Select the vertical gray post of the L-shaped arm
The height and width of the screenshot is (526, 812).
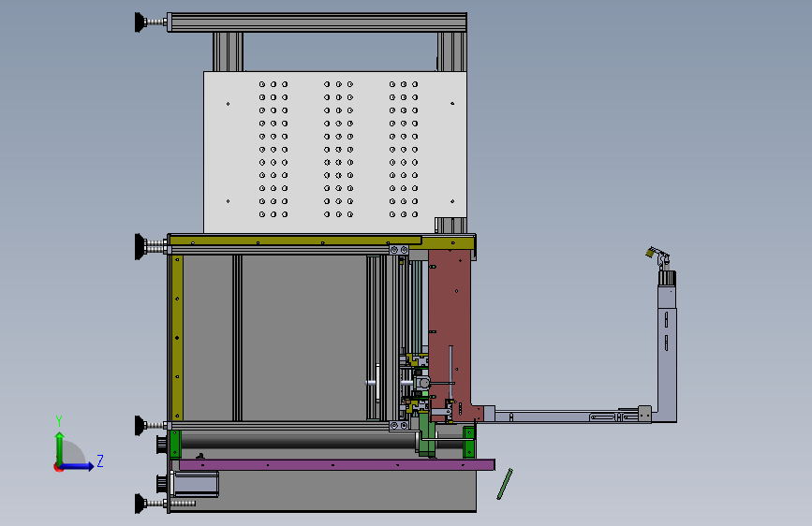tap(667, 352)
